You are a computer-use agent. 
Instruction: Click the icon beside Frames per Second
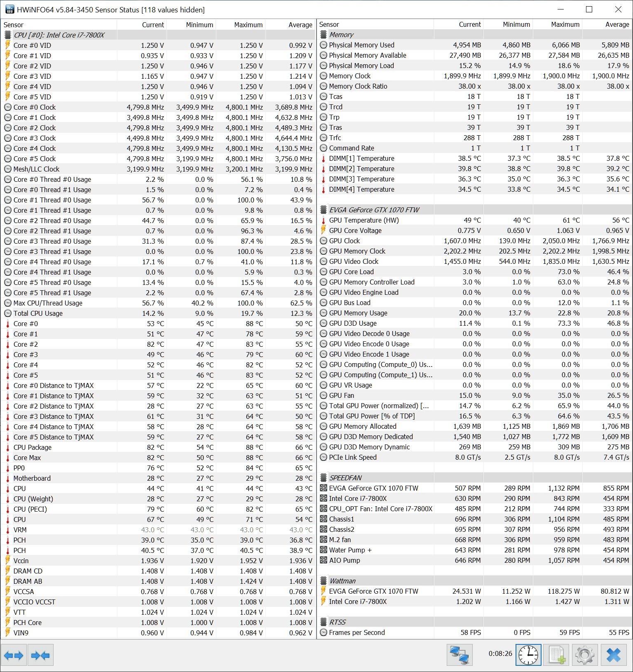[x=324, y=632]
